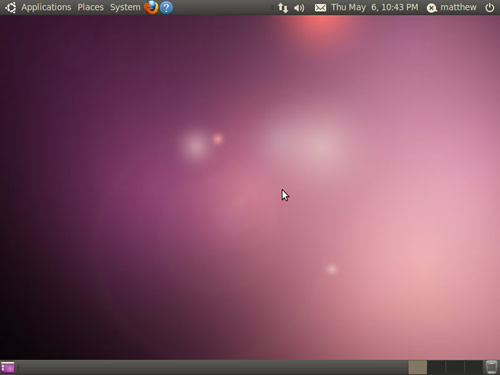500x375 pixels.
Task: Launch Firefox from the top panel
Action: click(x=151, y=7)
